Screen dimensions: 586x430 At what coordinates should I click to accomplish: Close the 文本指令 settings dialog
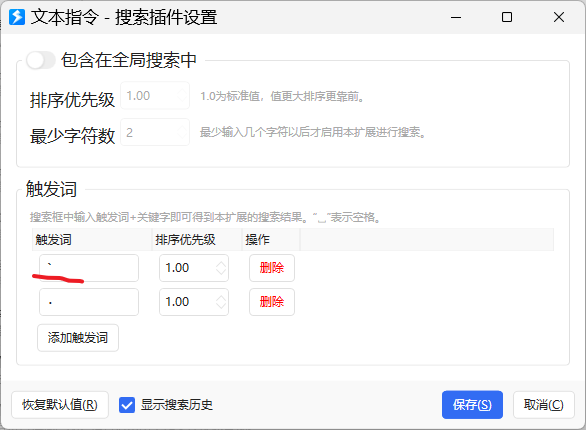pyautogui.click(x=559, y=17)
